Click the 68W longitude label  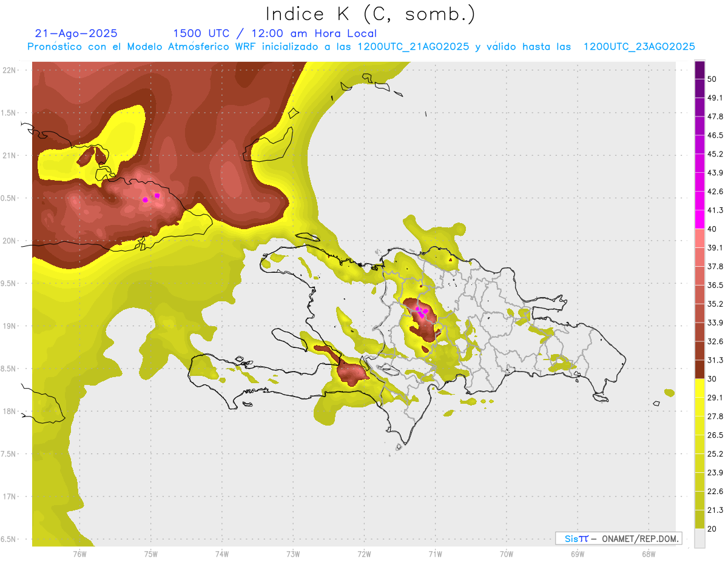click(649, 554)
